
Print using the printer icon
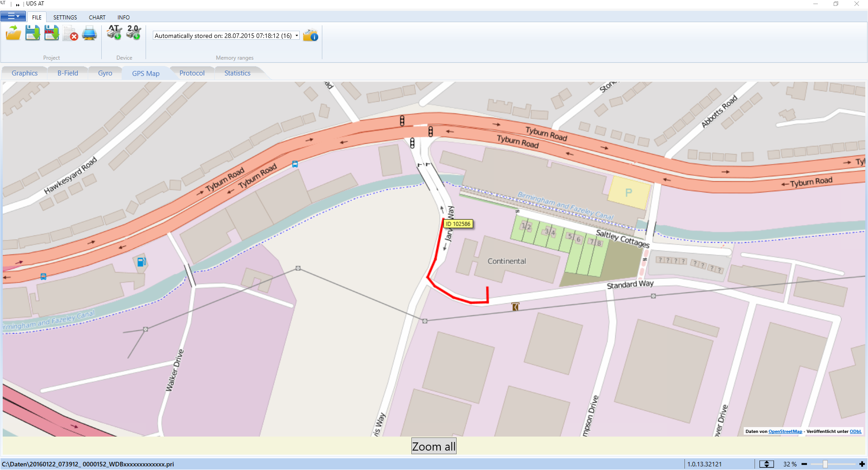[90, 33]
